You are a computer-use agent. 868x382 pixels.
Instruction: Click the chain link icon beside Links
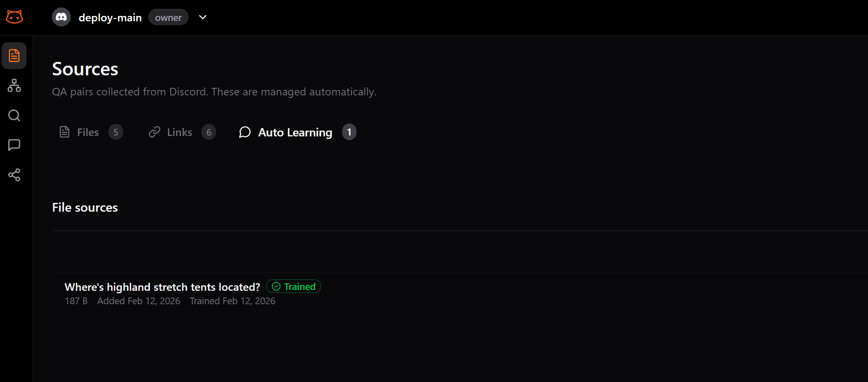click(155, 132)
